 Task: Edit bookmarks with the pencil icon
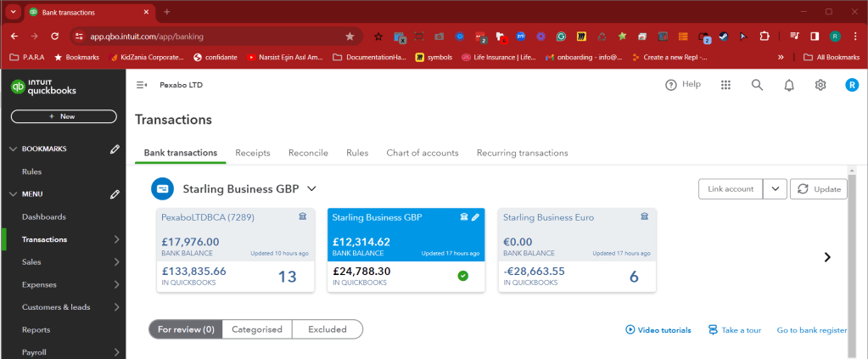115,149
